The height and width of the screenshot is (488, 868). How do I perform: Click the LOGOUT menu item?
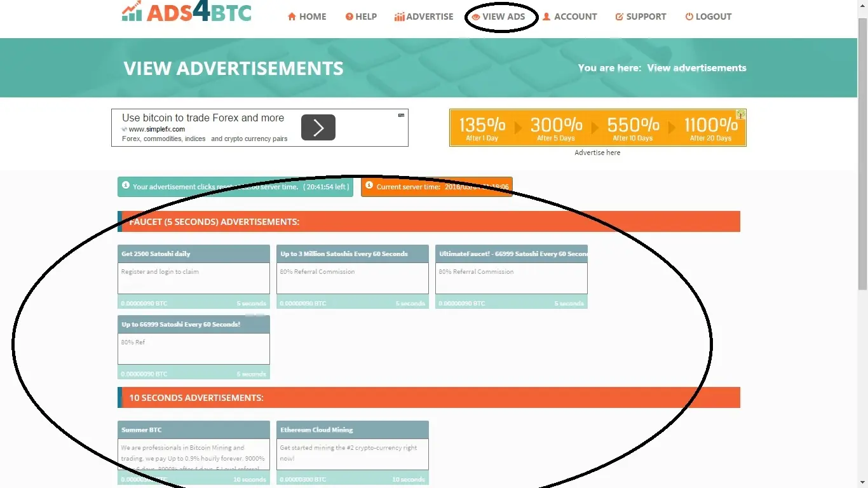coord(708,17)
